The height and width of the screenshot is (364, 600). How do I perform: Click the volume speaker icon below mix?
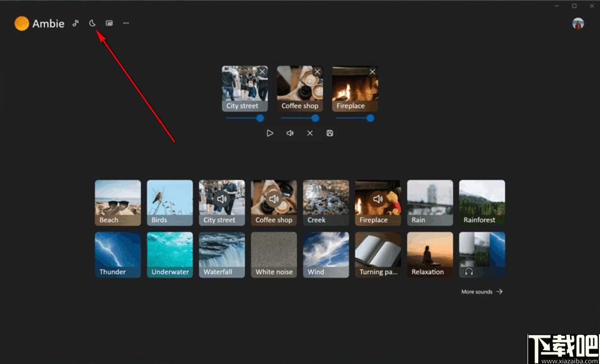[x=290, y=133]
